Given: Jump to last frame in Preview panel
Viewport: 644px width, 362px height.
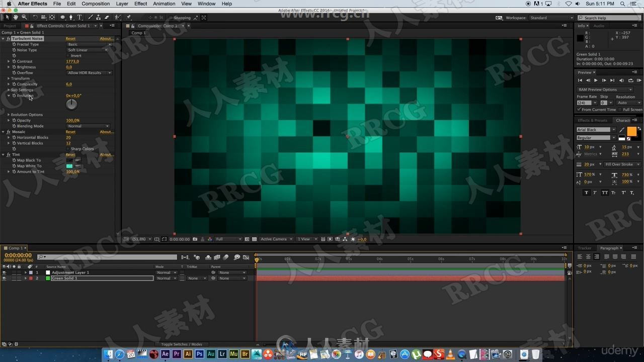Looking at the screenshot, I should (x=612, y=80).
